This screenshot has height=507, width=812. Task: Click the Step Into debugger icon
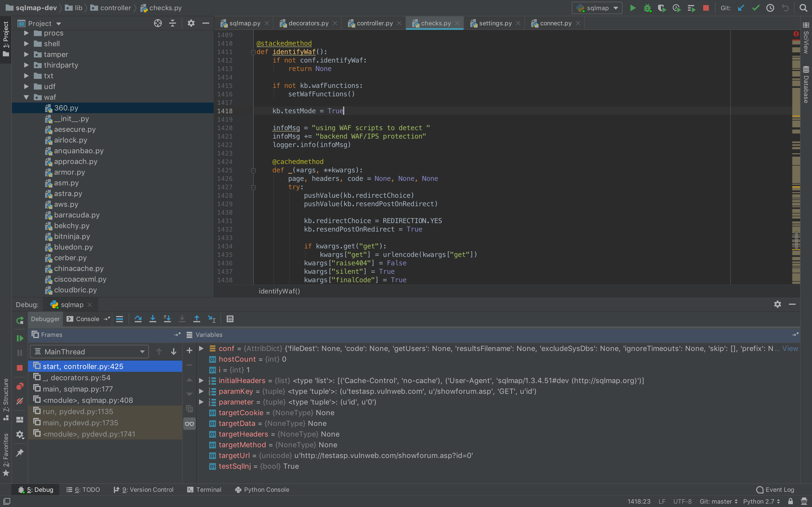[153, 319]
